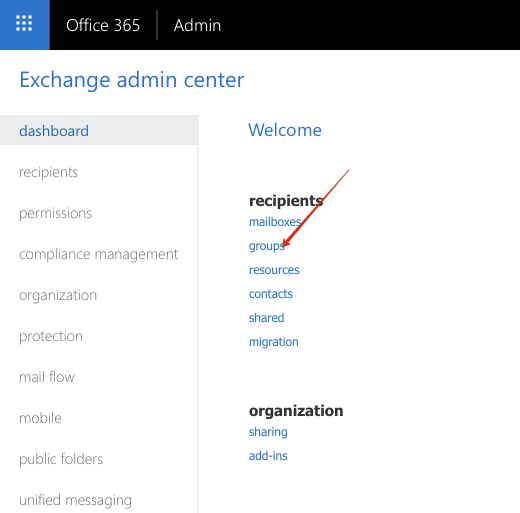Screen dimensions: 520x513
Task: Open the migration link
Action: coord(274,342)
